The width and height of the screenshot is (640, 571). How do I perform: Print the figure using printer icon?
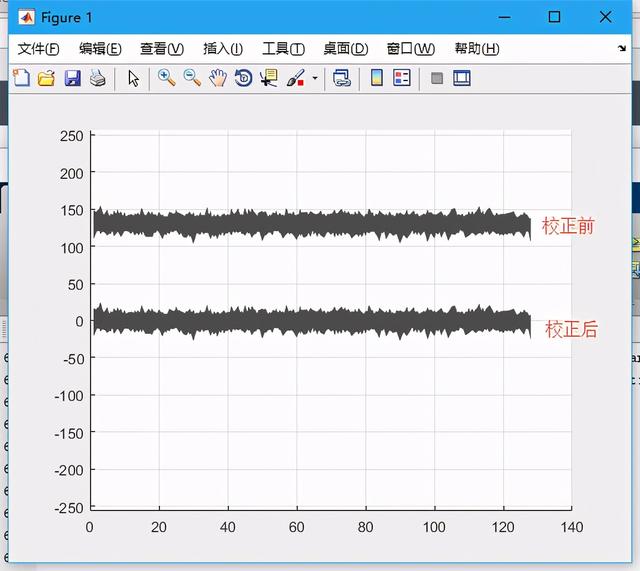click(x=97, y=78)
